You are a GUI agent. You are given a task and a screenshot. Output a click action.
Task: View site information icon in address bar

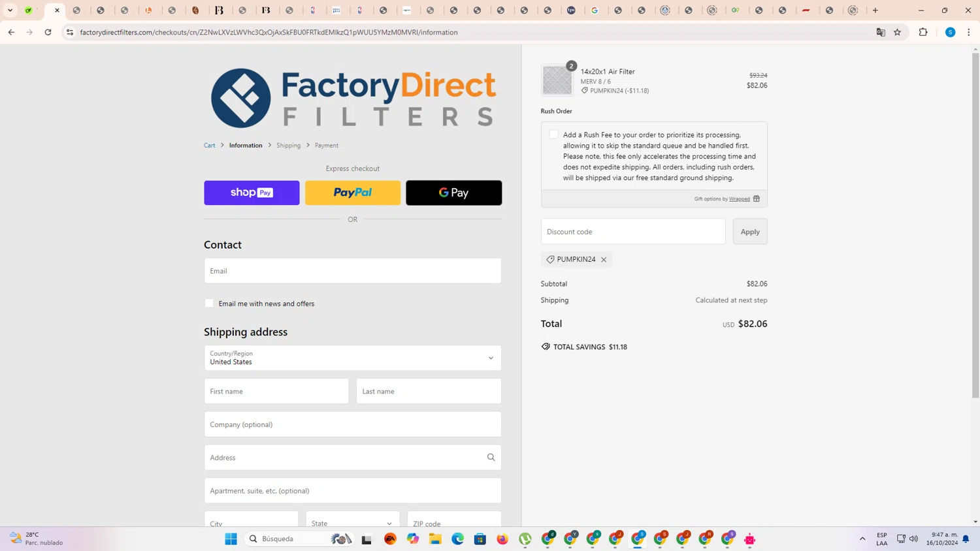70,32
